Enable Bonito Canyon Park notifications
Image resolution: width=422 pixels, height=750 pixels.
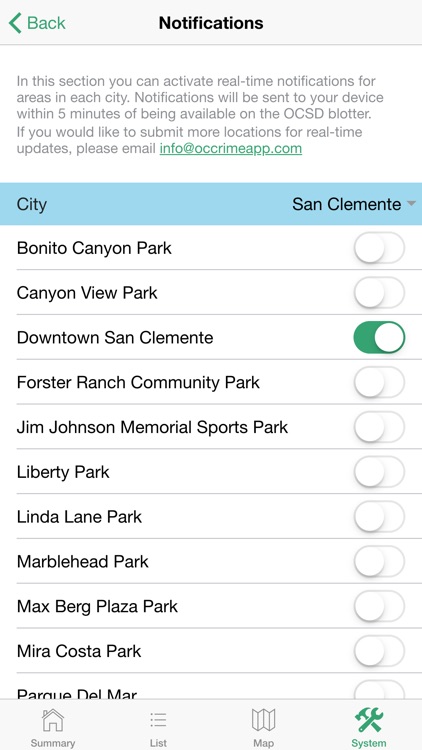[x=379, y=248]
